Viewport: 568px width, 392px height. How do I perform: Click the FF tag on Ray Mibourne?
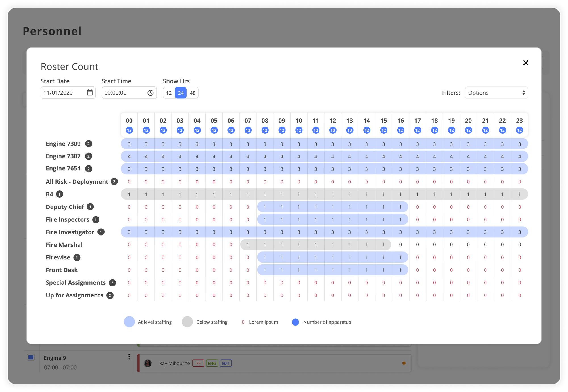point(198,363)
